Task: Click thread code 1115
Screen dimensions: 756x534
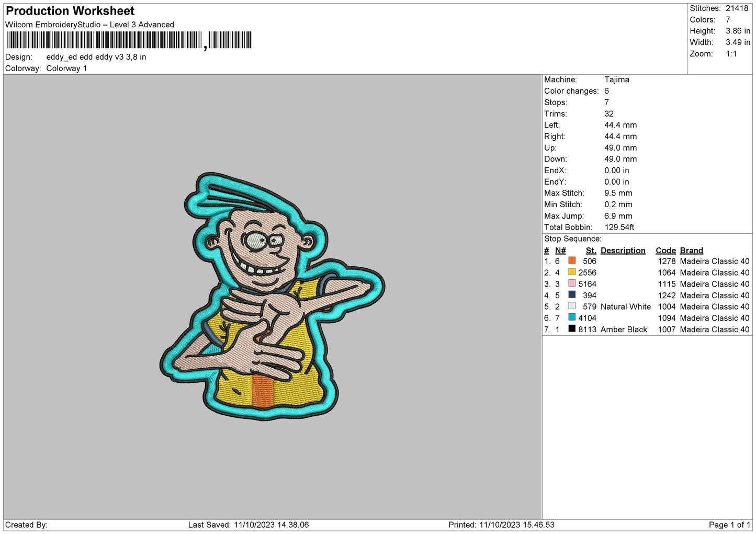Action: pyautogui.click(x=667, y=285)
